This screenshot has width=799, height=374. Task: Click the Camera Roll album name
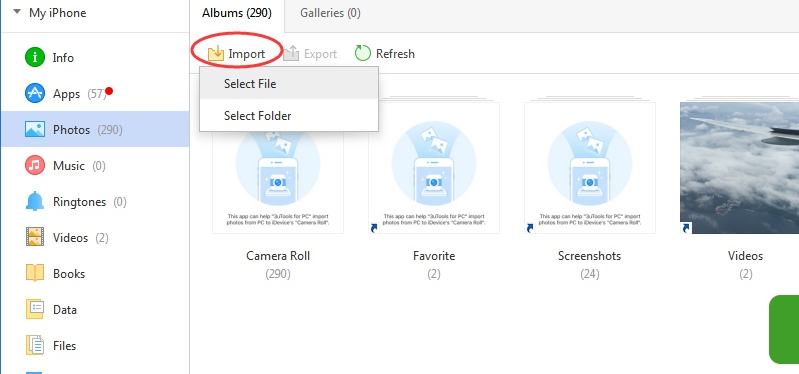pyautogui.click(x=278, y=256)
